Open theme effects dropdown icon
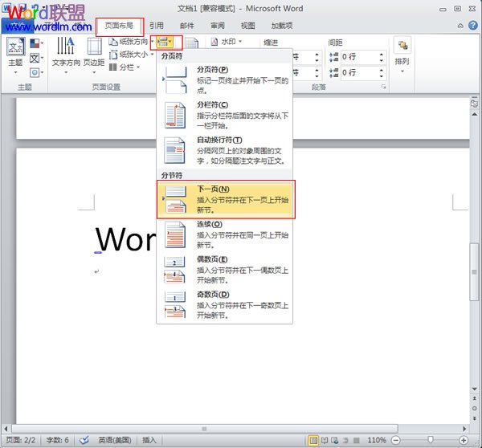Screen dimensions: 482x448 coord(37,72)
